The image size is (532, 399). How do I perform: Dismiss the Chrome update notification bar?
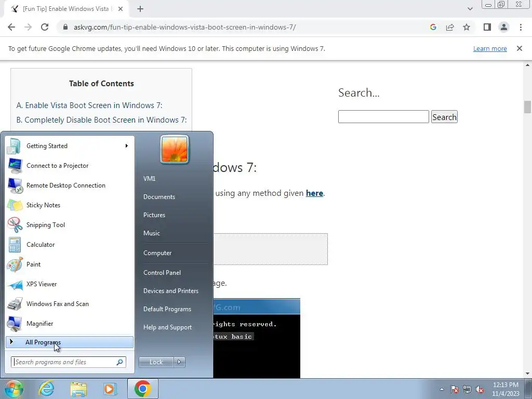520,48
